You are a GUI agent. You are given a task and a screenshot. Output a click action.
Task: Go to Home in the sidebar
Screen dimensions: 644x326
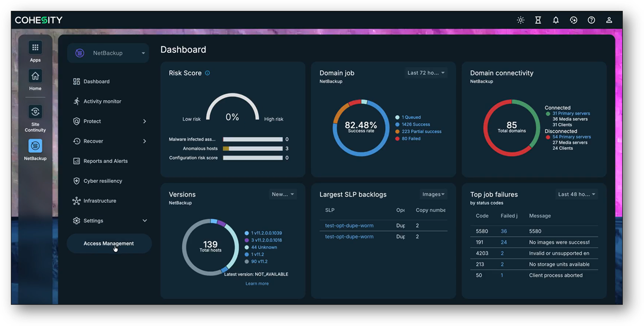(35, 76)
